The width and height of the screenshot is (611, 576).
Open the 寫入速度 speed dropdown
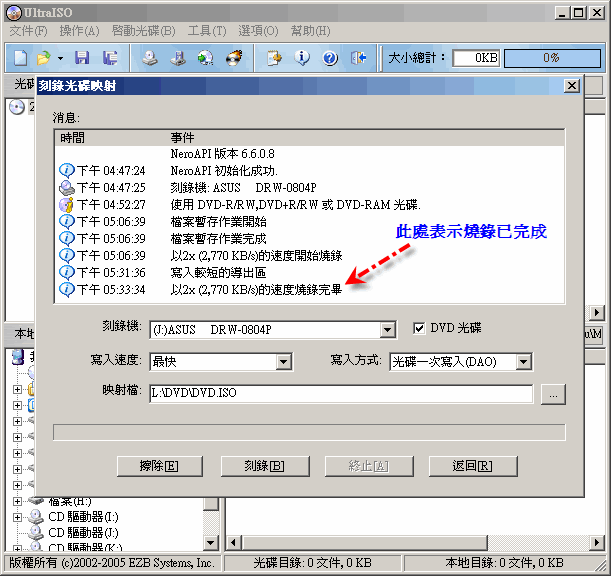(284, 361)
